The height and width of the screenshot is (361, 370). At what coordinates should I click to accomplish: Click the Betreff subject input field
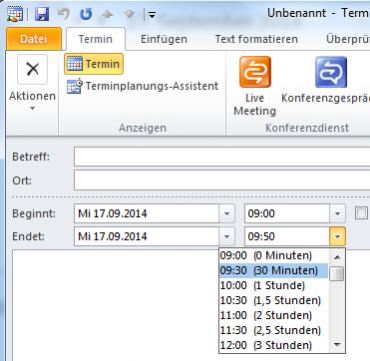click(x=222, y=157)
